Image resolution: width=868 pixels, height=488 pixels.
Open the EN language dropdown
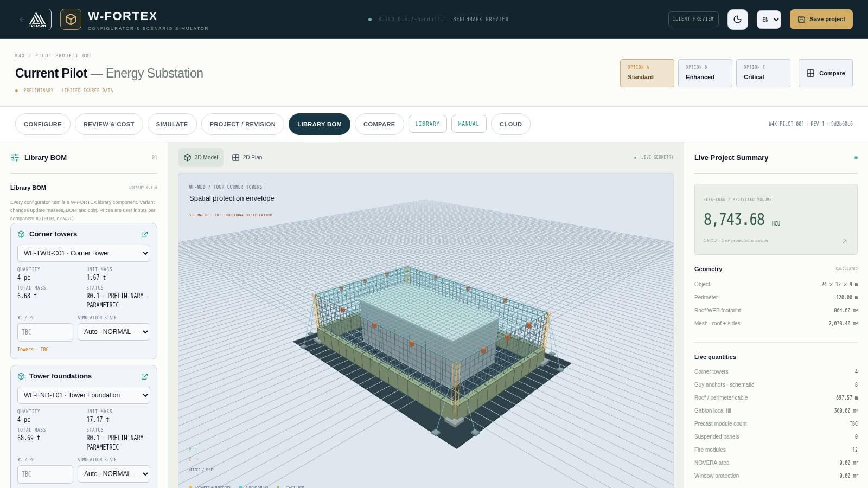769,20
